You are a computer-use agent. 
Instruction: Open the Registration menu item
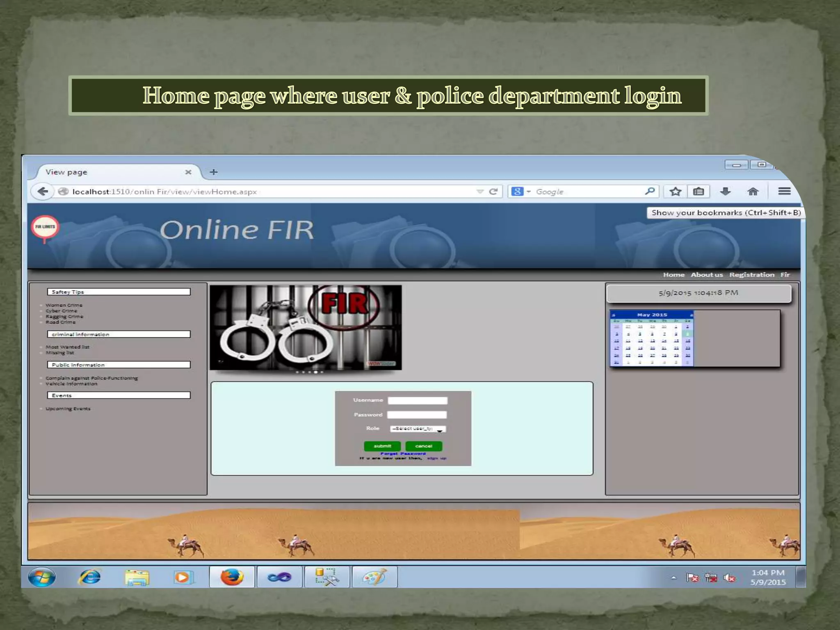click(751, 275)
